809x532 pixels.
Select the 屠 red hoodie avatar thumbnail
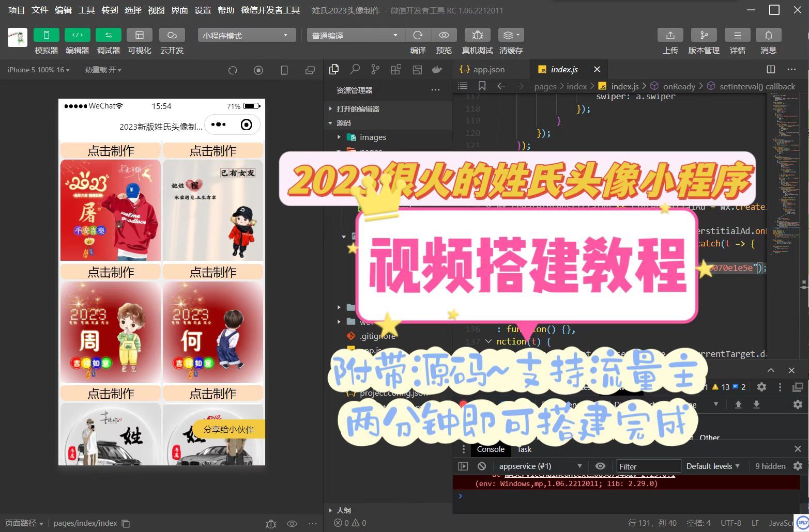[111, 210]
